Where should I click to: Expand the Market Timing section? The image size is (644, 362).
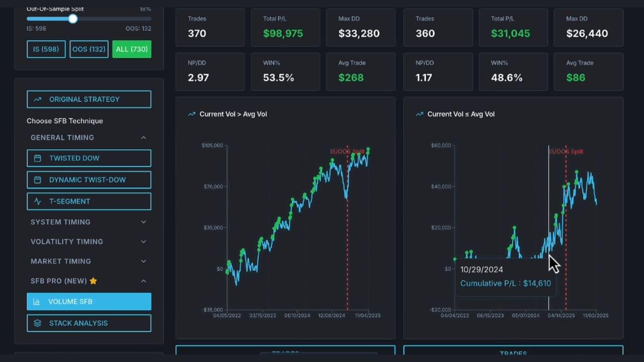coord(143,261)
